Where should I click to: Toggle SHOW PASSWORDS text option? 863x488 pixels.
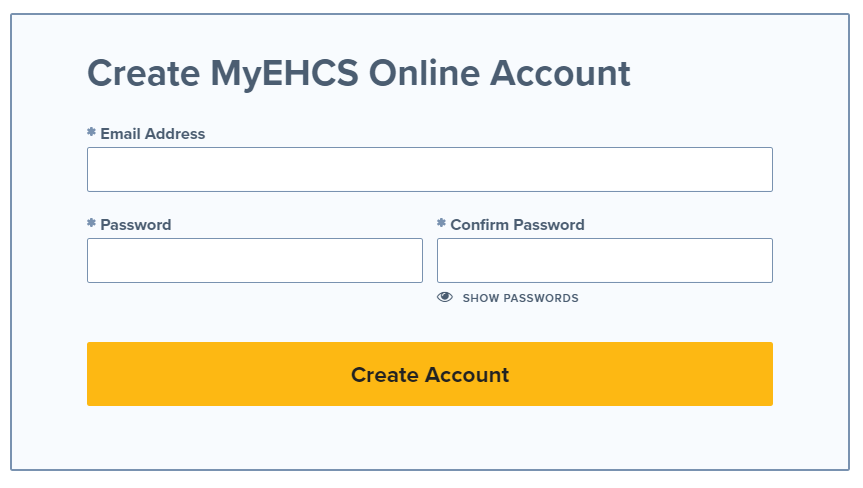[x=520, y=298]
